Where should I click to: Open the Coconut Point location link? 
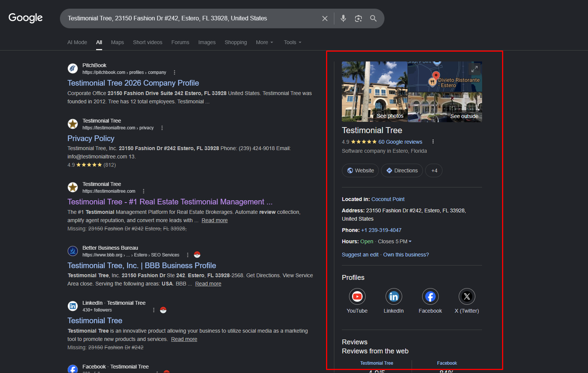[388, 199]
